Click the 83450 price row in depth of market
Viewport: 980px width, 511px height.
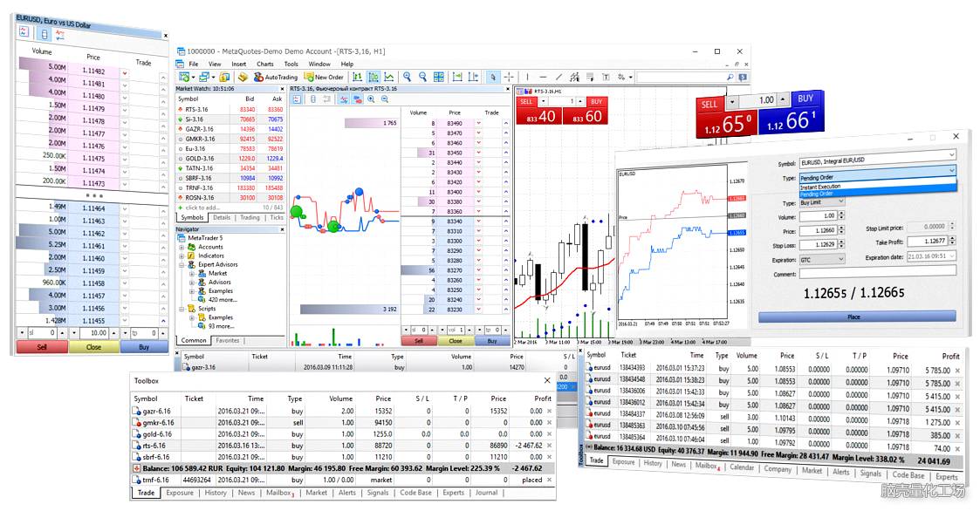[455, 153]
